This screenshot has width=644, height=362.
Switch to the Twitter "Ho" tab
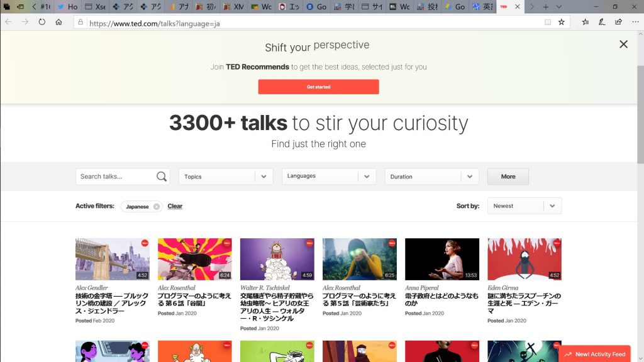(x=68, y=6)
